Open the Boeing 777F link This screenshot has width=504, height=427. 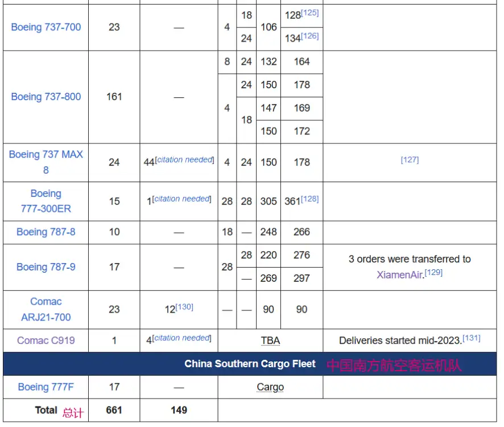pos(46,387)
